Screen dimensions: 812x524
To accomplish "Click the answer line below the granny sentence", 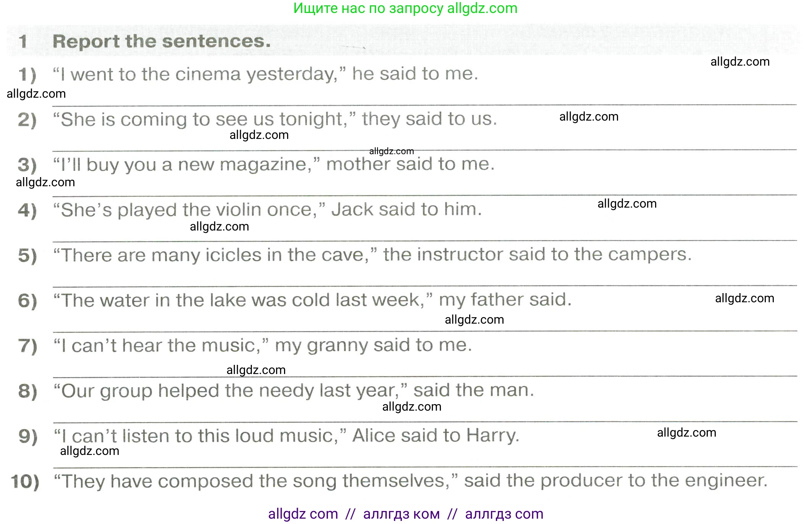I will click(x=424, y=376).
